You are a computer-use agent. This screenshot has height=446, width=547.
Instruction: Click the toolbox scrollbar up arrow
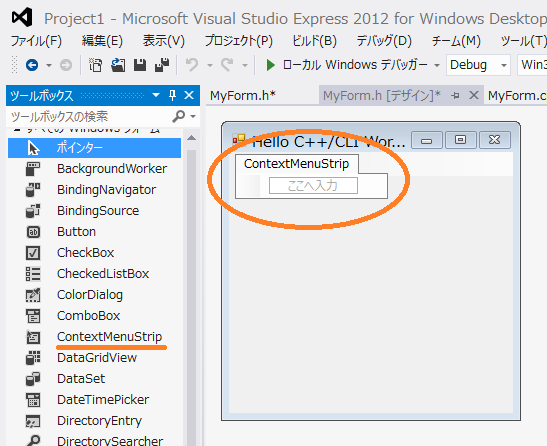(x=191, y=138)
